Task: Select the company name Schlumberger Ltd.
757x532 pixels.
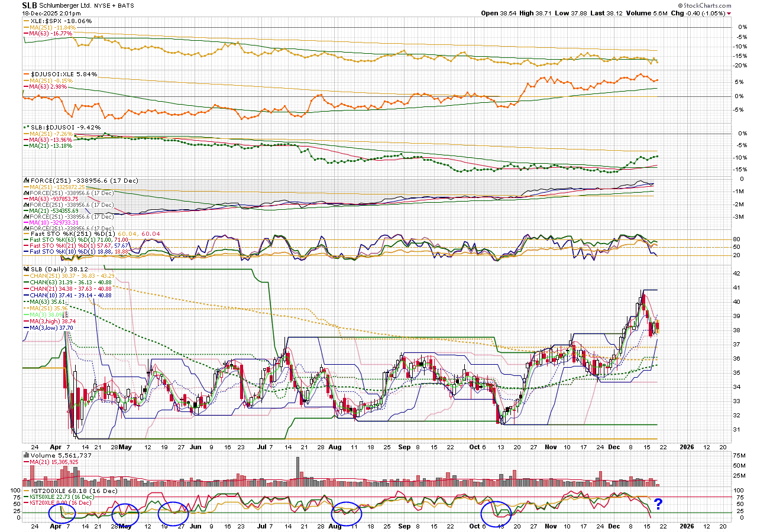Action: tap(66, 5)
